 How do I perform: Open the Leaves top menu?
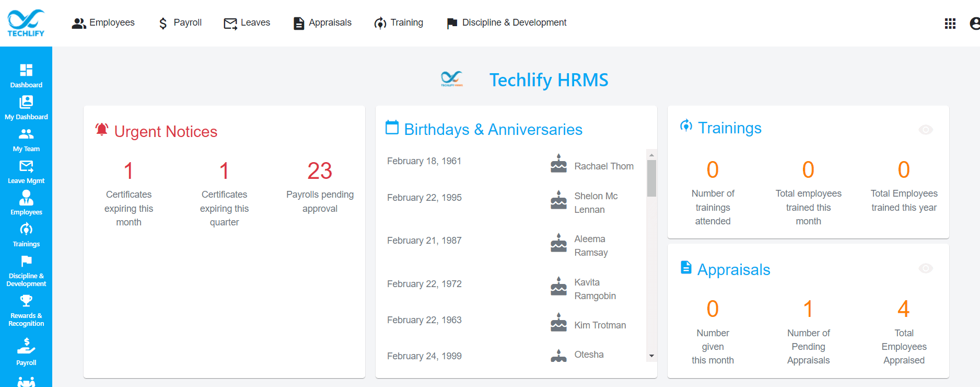point(247,23)
